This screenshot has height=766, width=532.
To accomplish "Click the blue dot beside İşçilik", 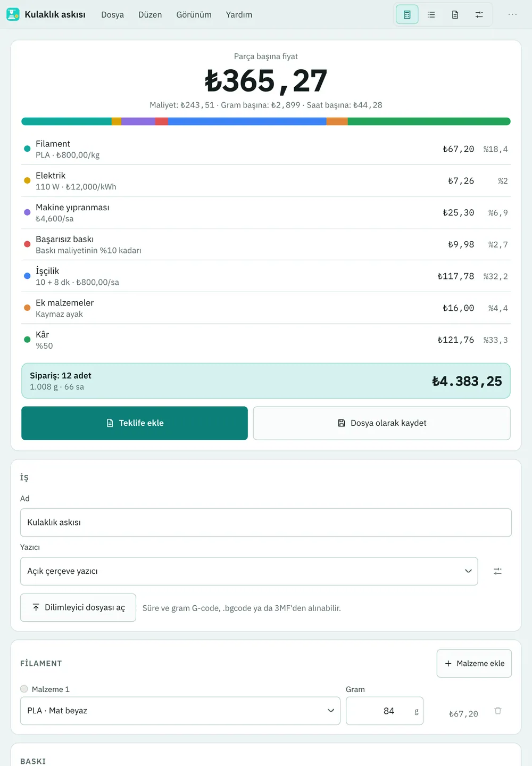I will 27,276.
